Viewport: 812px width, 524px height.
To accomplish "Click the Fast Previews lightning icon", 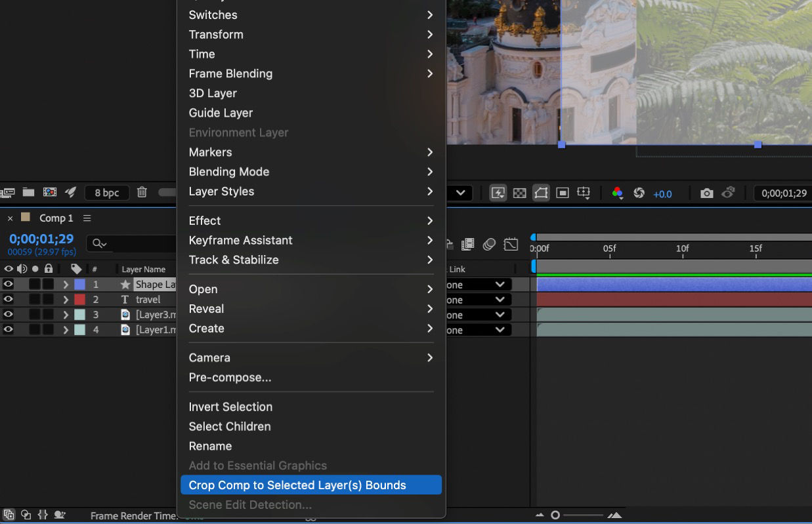I will click(498, 193).
